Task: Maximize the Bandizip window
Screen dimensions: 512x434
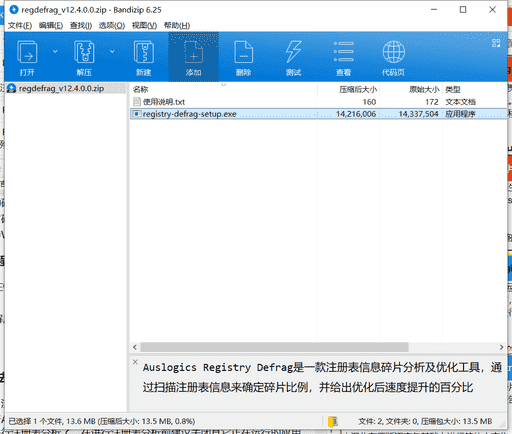Action: 463,10
